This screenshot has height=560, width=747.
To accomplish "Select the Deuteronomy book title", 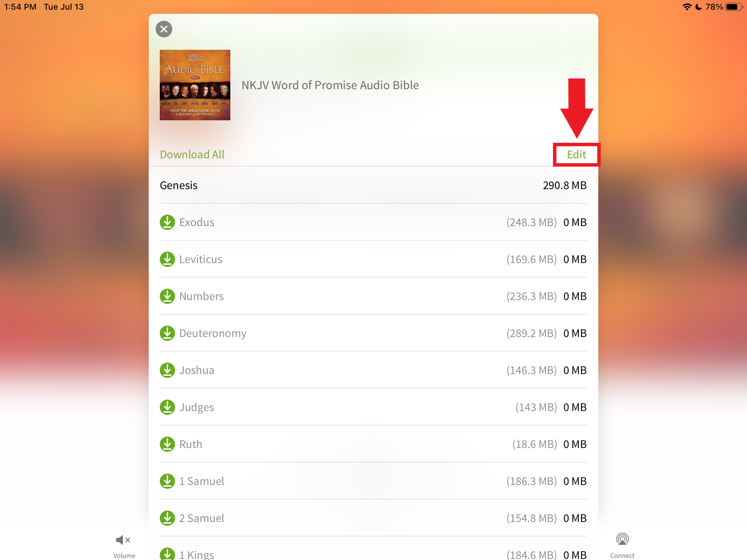I will click(213, 333).
